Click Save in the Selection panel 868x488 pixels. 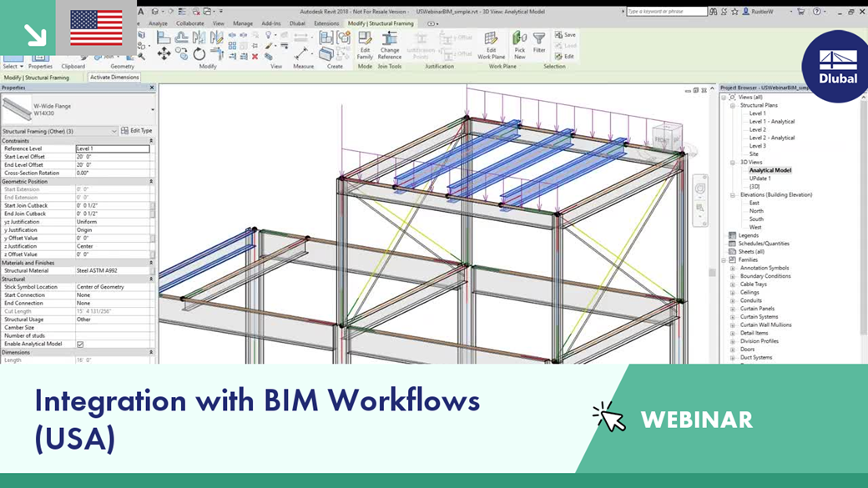(565, 35)
